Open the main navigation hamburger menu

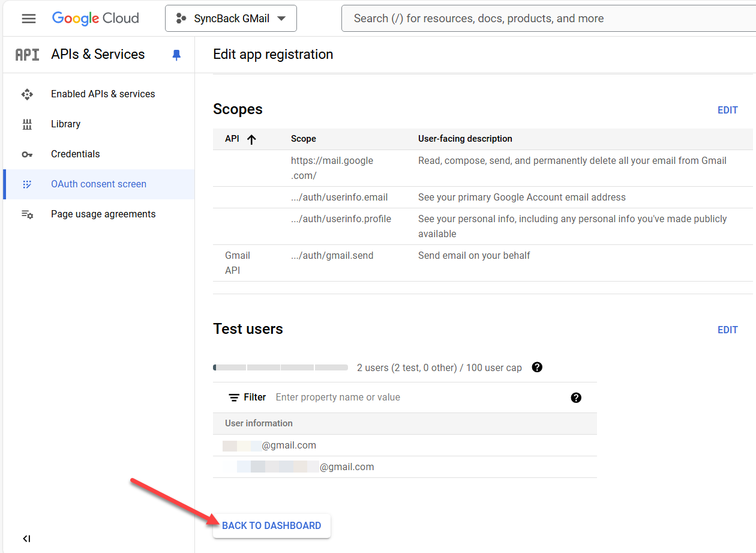[28, 19]
